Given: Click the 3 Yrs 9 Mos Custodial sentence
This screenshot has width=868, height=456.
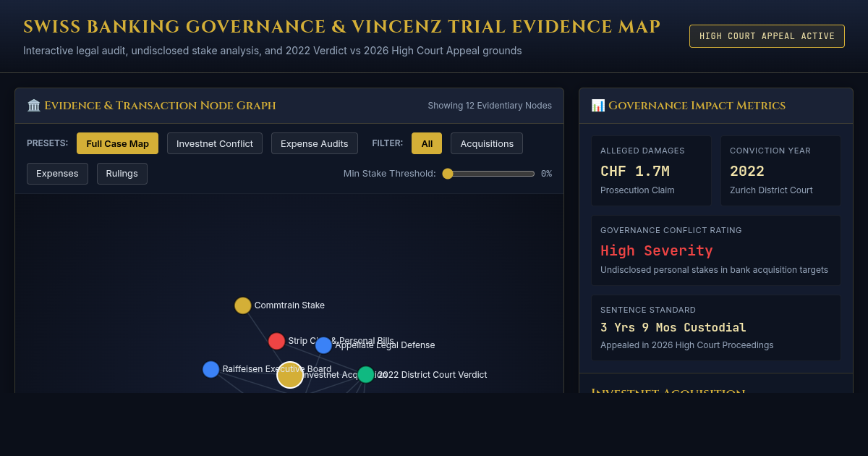Looking at the screenshot, I should pyautogui.click(x=673, y=327).
